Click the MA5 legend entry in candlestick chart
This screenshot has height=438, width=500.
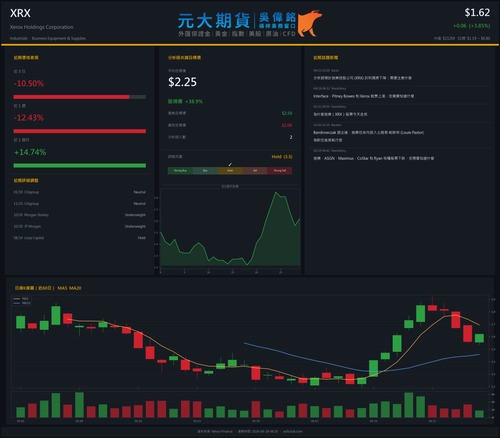click(x=22, y=299)
